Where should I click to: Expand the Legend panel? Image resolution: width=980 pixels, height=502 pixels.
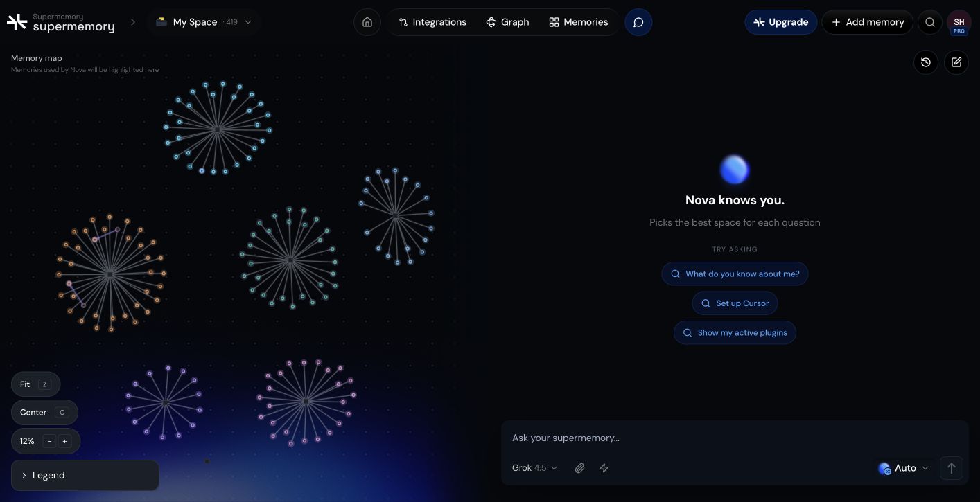pos(85,476)
